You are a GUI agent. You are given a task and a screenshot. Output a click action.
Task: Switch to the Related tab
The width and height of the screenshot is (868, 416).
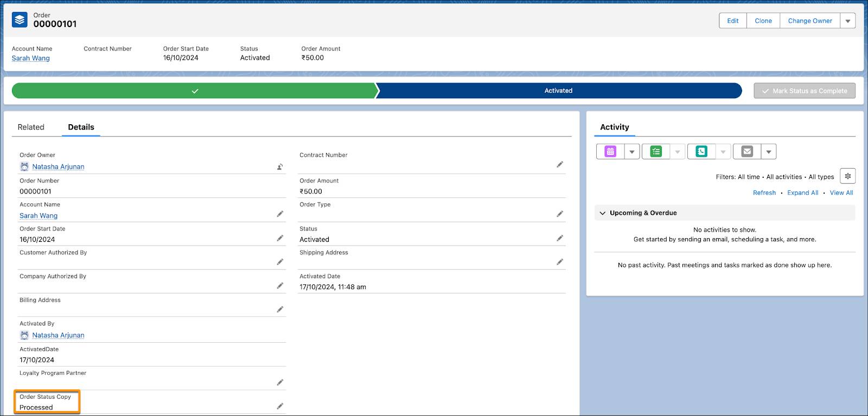[31, 127]
